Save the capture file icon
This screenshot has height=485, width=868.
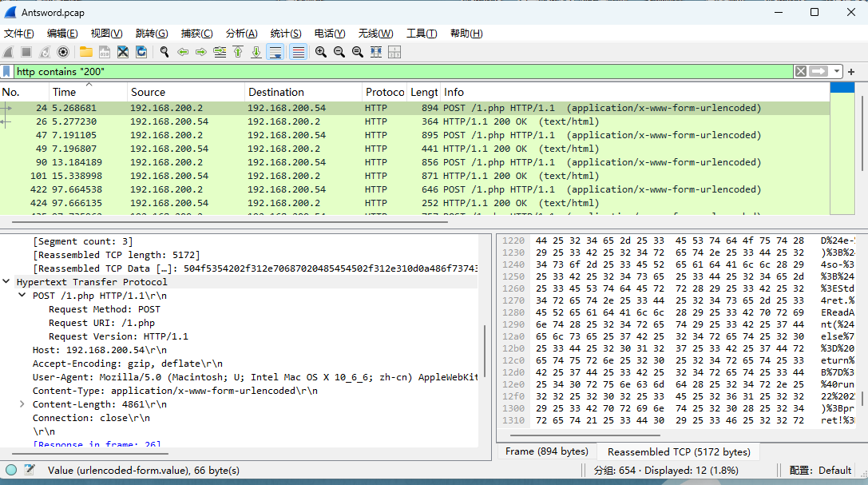point(105,52)
